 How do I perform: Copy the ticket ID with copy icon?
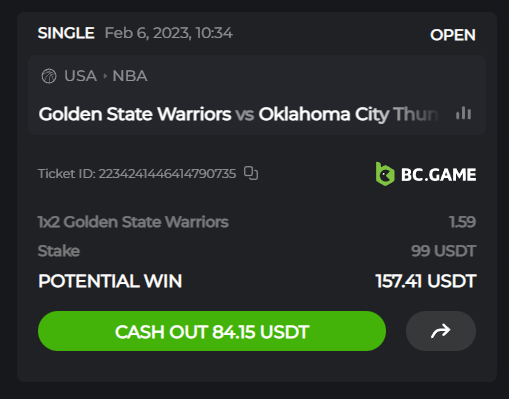251,173
